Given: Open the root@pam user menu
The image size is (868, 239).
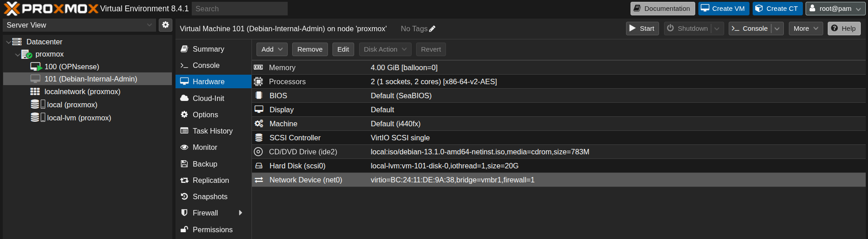Looking at the screenshot, I should pos(835,9).
